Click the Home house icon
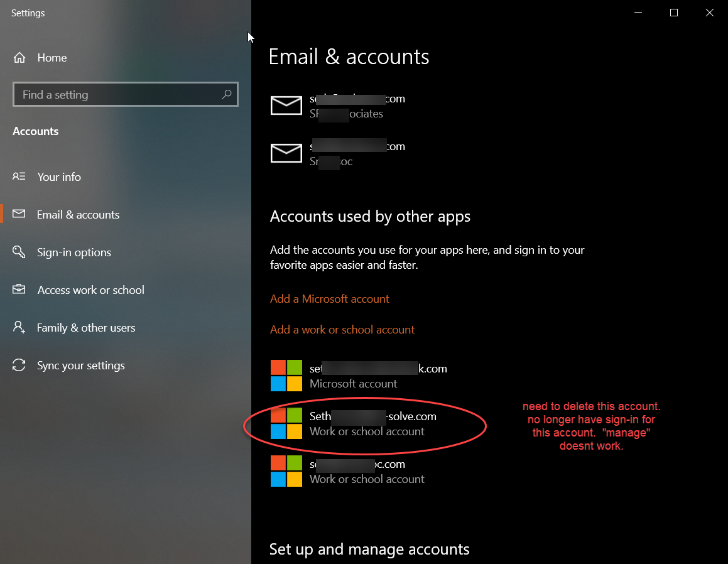 19,58
